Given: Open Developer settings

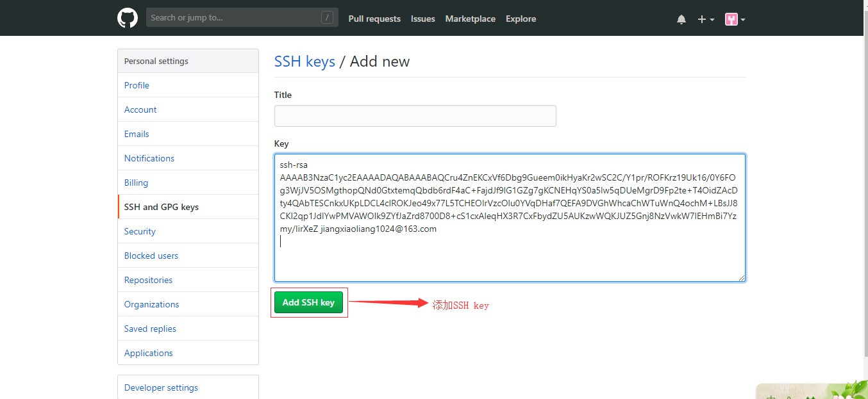Looking at the screenshot, I should (188, 387).
